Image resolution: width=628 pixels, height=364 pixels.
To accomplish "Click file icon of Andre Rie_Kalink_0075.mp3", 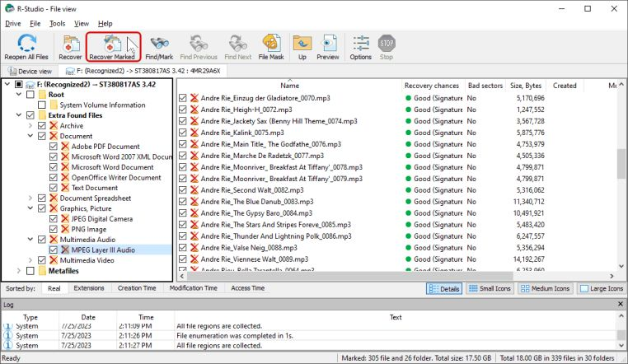I will point(194,133).
